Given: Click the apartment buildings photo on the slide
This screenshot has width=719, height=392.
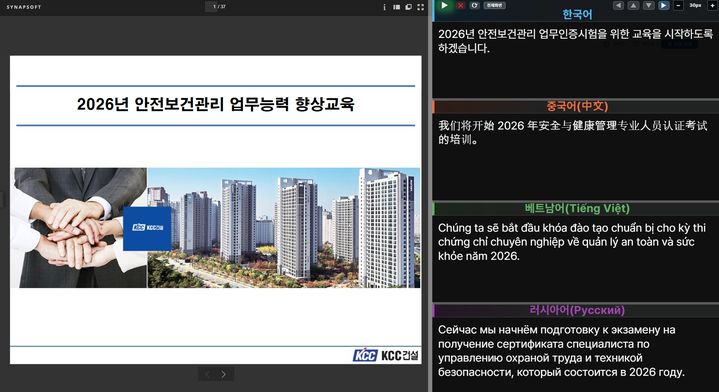Looking at the screenshot, I should [283, 228].
